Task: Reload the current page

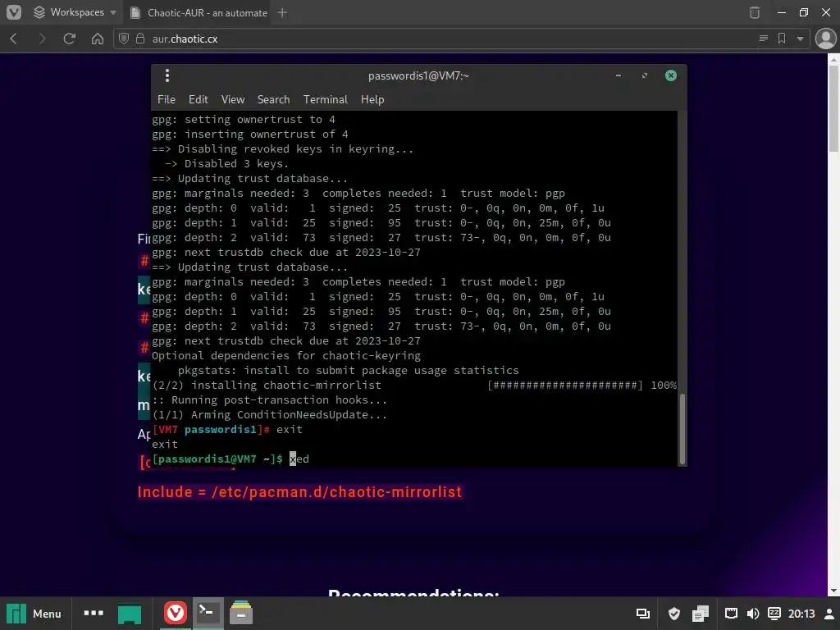Action: (x=69, y=39)
